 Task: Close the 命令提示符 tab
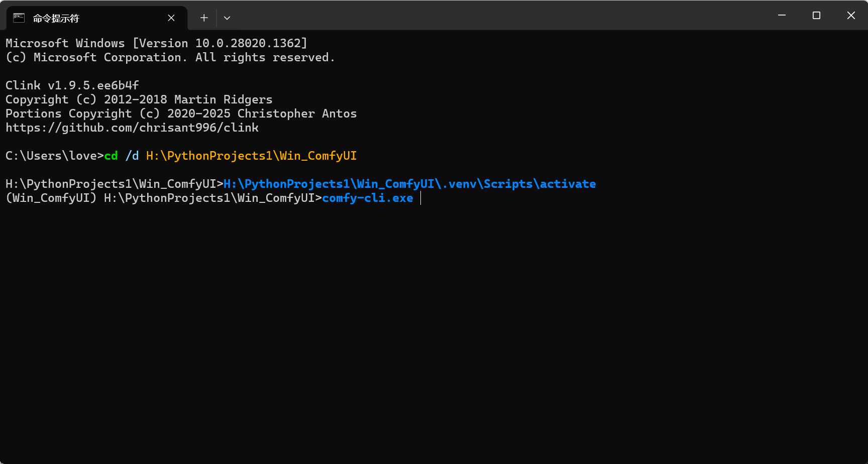click(171, 18)
